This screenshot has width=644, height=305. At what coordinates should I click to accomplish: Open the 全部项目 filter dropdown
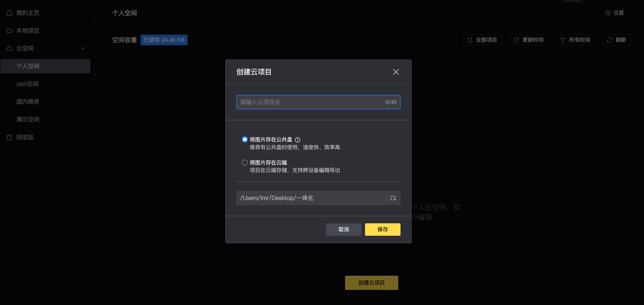click(482, 40)
